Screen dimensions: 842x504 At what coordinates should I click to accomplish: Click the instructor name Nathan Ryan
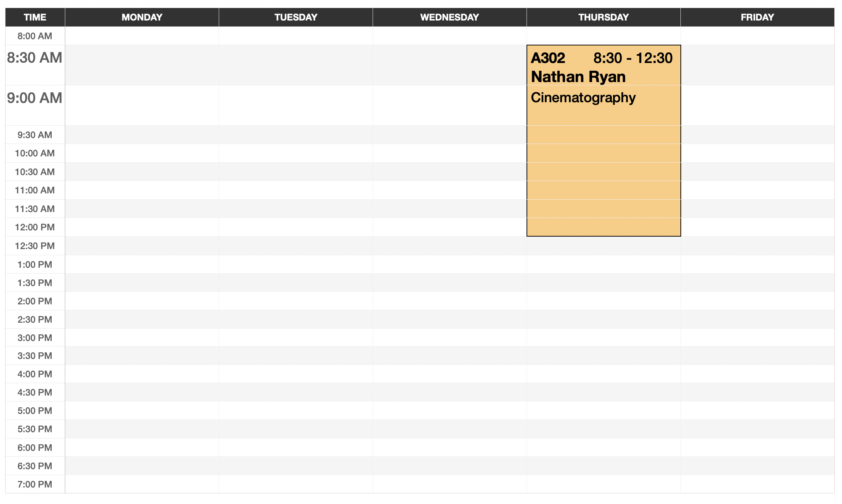pyautogui.click(x=578, y=77)
